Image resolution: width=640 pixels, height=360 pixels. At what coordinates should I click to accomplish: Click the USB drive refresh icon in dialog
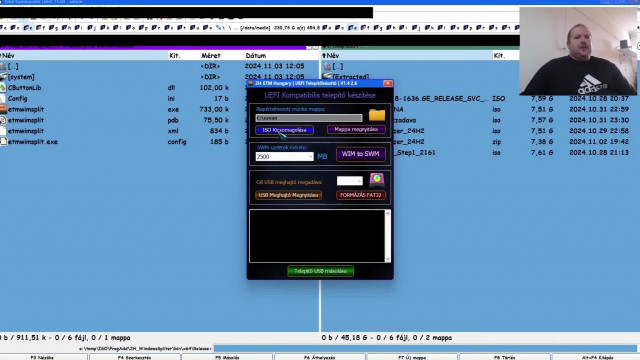[x=377, y=179]
